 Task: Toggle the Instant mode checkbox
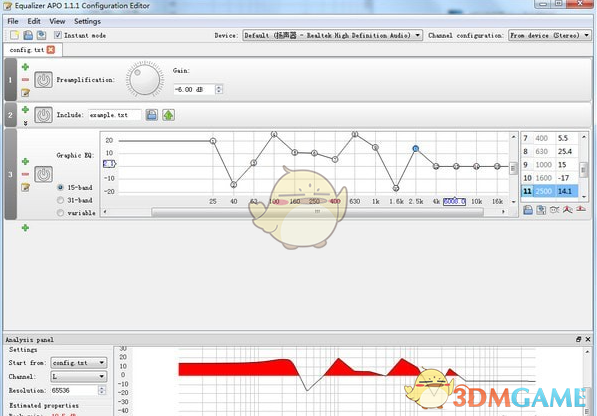(57, 35)
